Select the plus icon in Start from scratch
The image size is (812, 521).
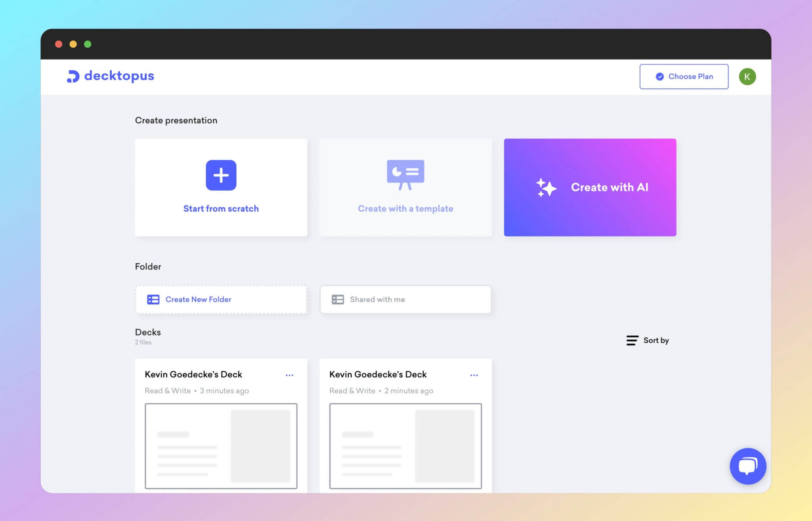click(x=221, y=175)
